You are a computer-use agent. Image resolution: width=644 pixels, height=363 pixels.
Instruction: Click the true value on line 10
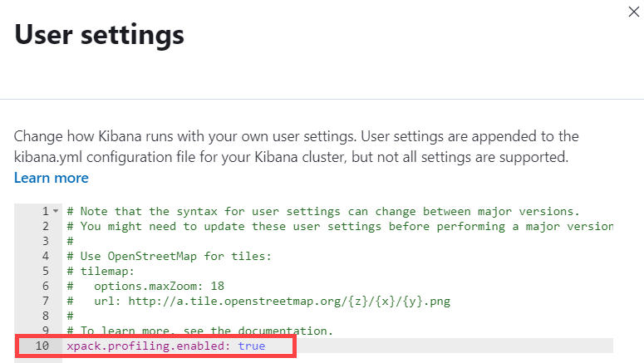pyautogui.click(x=252, y=346)
